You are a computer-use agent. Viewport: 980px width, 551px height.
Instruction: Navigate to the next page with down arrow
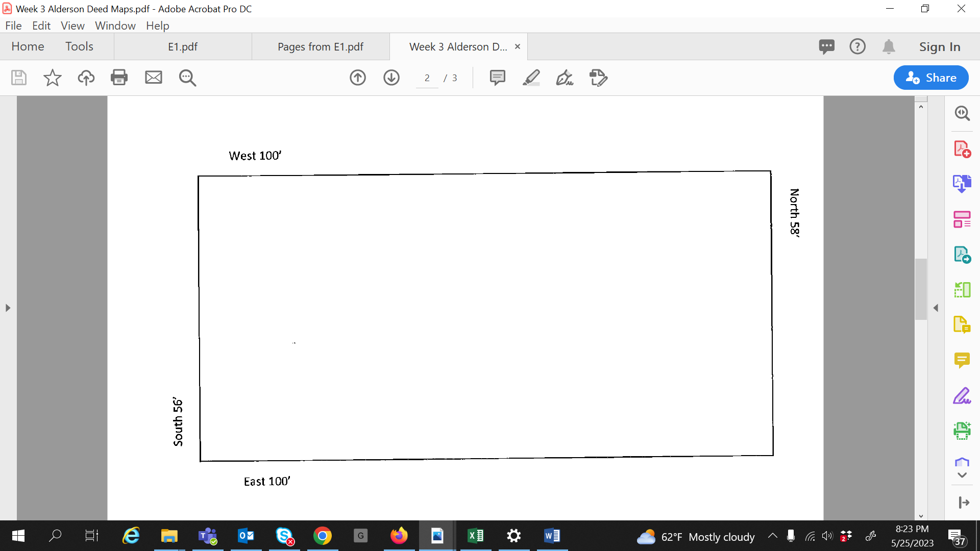coord(391,78)
